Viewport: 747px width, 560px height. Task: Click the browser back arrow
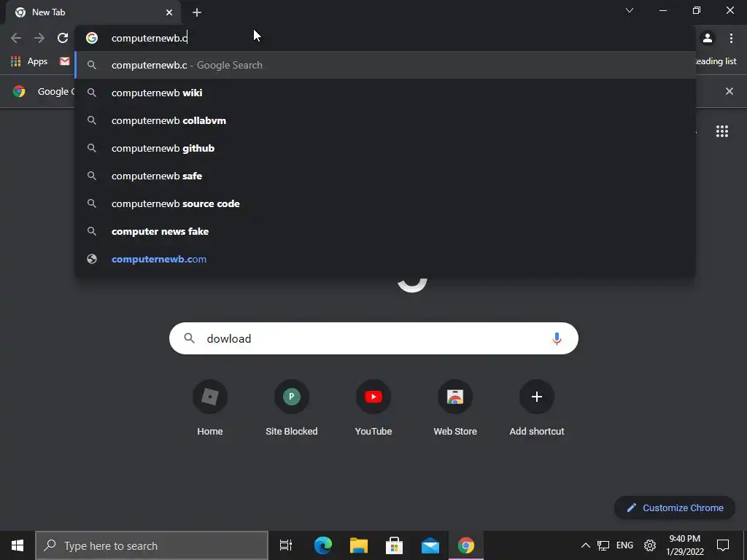[x=16, y=38]
